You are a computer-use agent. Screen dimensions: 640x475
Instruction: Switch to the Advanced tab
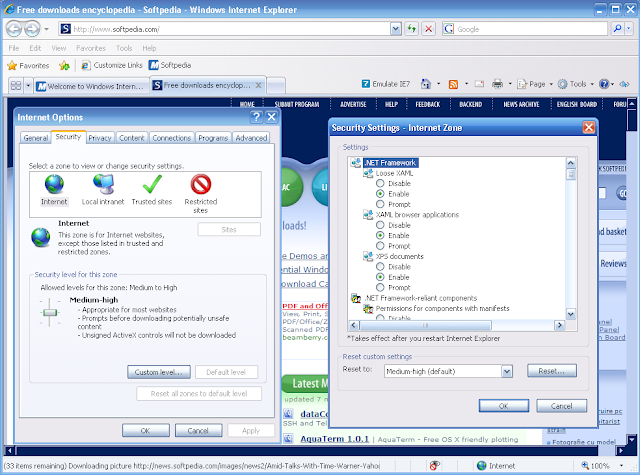pos(251,138)
